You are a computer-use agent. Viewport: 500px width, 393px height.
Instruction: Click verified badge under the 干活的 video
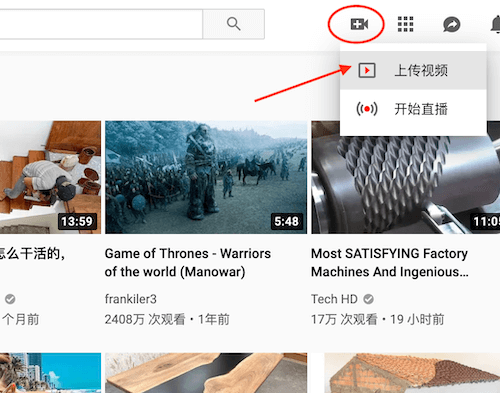point(10,299)
